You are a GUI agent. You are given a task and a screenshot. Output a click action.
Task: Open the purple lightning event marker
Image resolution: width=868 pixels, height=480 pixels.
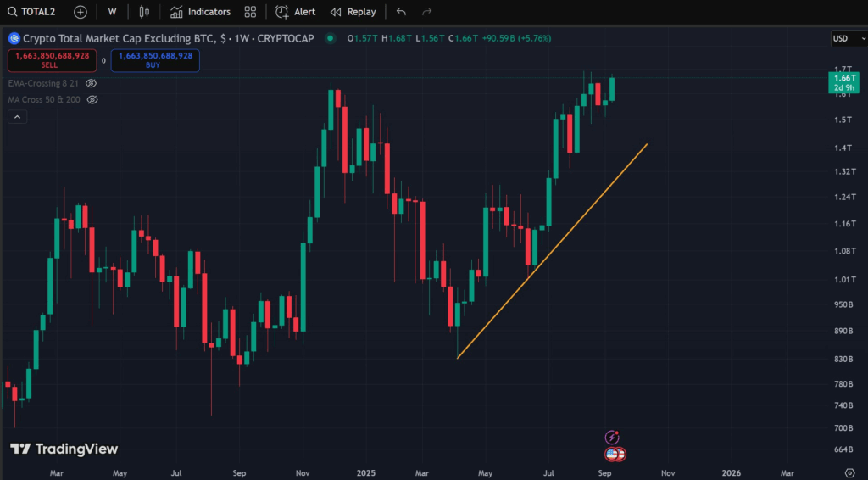click(612, 438)
